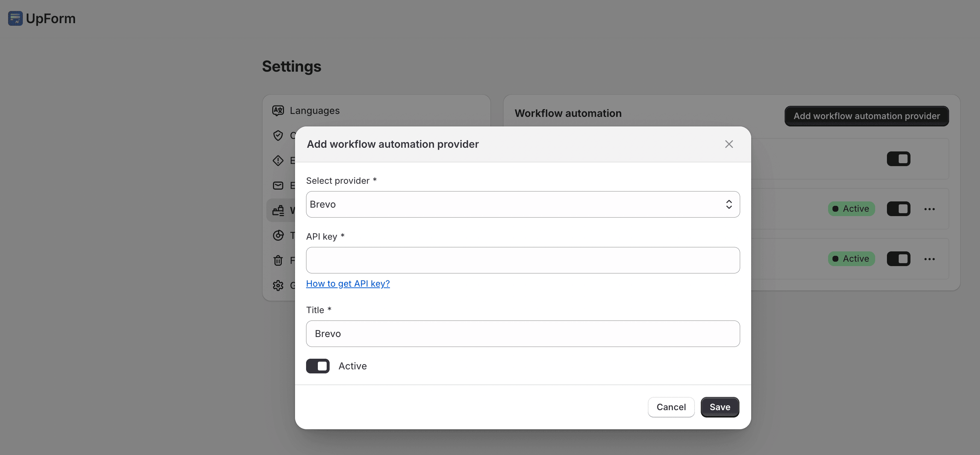The height and width of the screenshot is (455, 980).
Task: Open the Select provider dropdown showing Brevo
Action: (523, 204)
